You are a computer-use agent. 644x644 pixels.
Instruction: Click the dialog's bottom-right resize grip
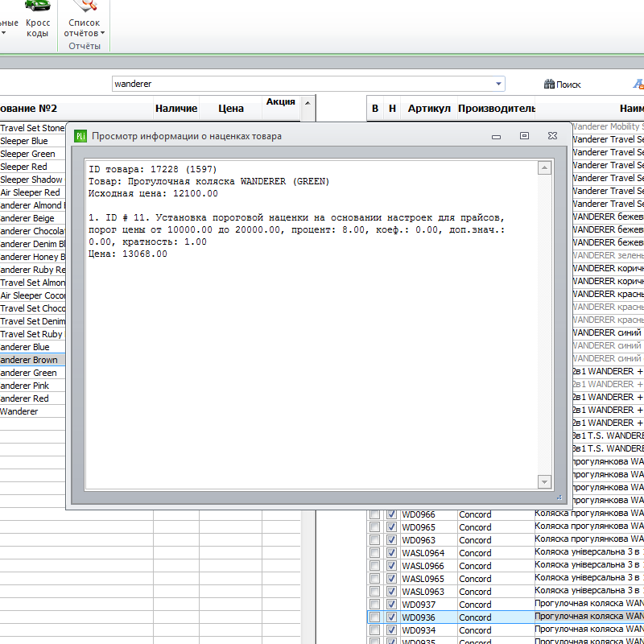(559, 497)
